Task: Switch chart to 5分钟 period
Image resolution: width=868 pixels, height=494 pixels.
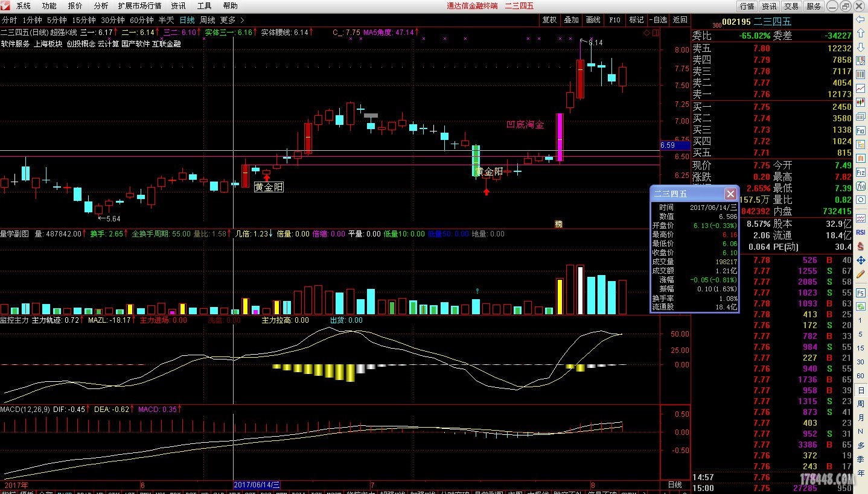Action: click(x=57, y=20)
